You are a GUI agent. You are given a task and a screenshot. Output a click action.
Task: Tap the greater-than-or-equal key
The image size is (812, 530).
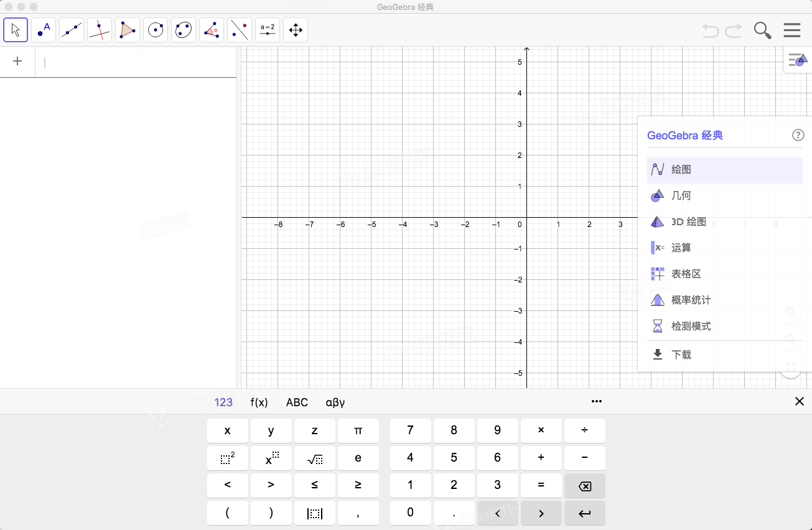(x=358, y=485)
